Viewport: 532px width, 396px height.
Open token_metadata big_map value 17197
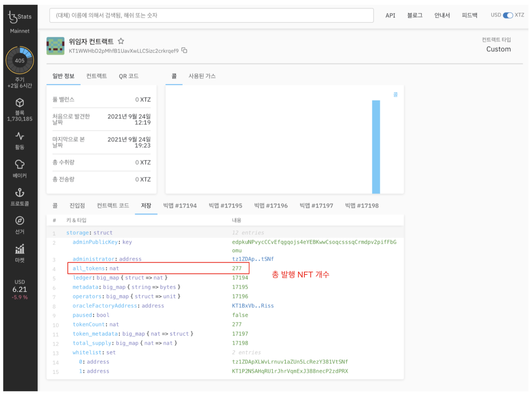tap(240, 334)
